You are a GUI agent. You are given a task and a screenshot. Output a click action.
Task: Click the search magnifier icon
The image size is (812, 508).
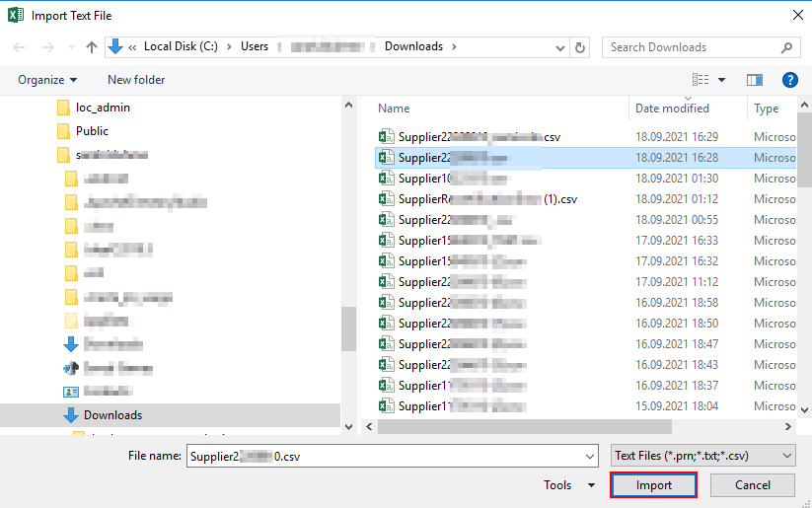pos(787,47)
